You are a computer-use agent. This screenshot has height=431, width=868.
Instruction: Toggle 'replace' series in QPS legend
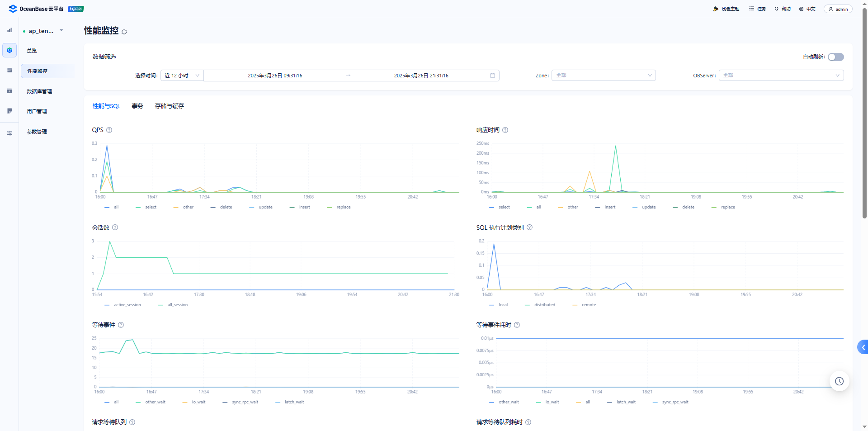tap(339, 207)
